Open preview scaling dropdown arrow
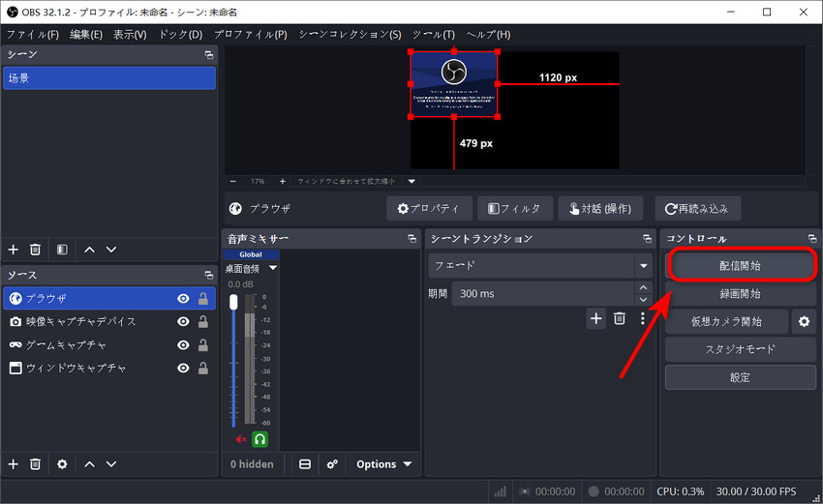This screenshot has width=823, height=504. pyautogui.click(x=412, y=182)
